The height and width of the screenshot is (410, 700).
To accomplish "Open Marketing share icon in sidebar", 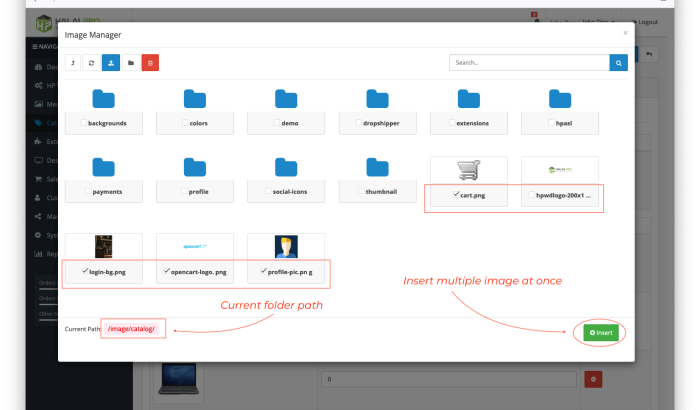I will coord(38,216).
